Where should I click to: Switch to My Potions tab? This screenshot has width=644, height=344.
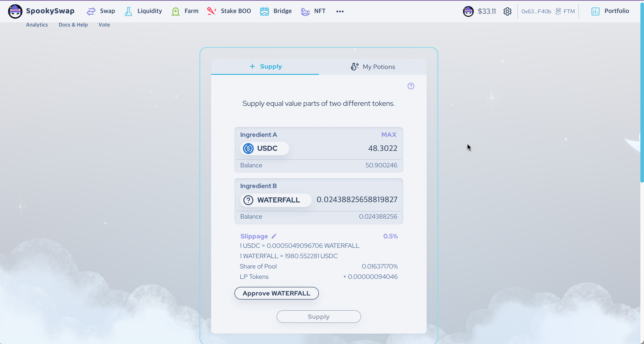pyautogui.click(x=373, y=67)
